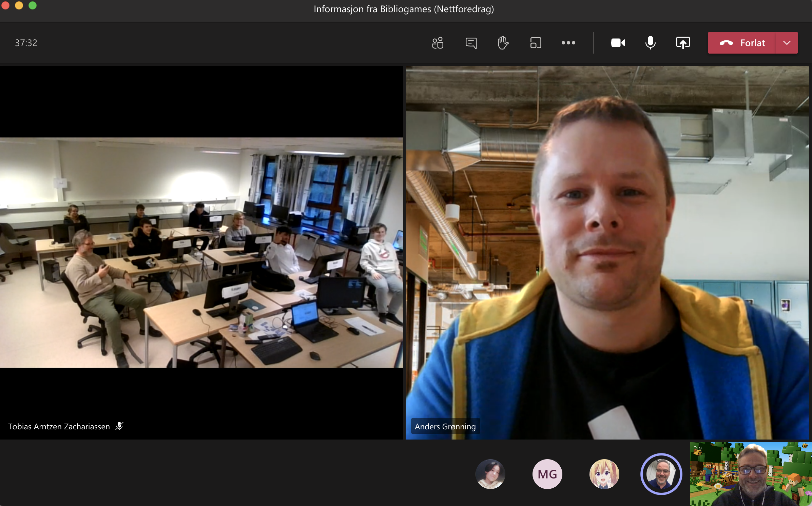Open the participants panel icon

click(x=438, y=43)
